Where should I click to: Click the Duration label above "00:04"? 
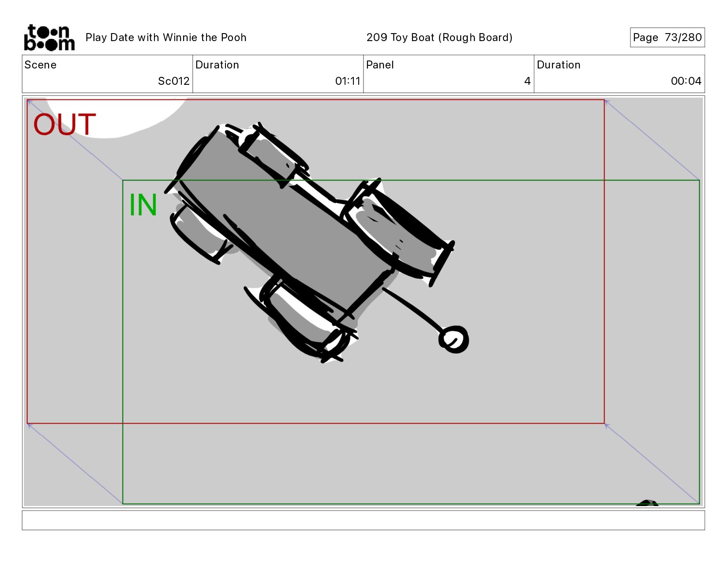click(559, 65)
